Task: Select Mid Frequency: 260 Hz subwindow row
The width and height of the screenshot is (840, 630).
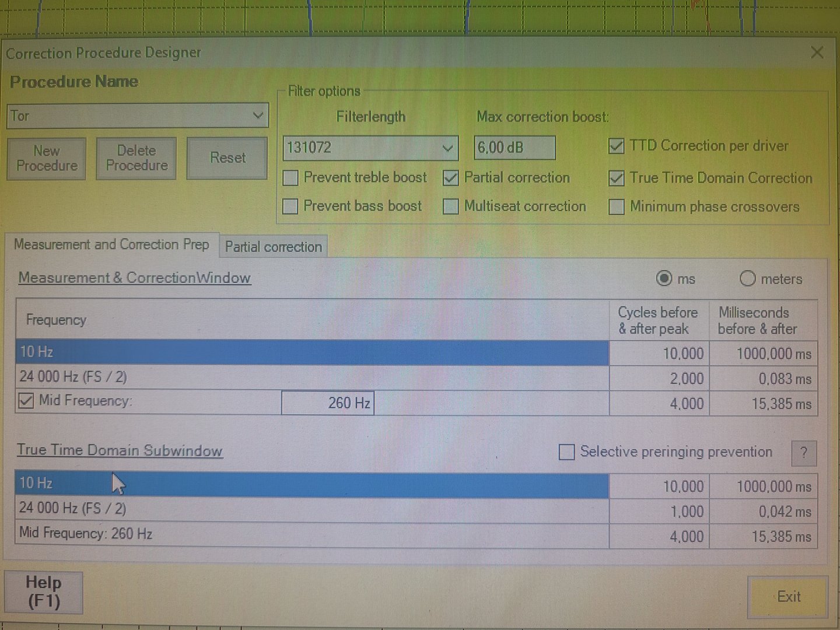Action: (x=312, y=535)
